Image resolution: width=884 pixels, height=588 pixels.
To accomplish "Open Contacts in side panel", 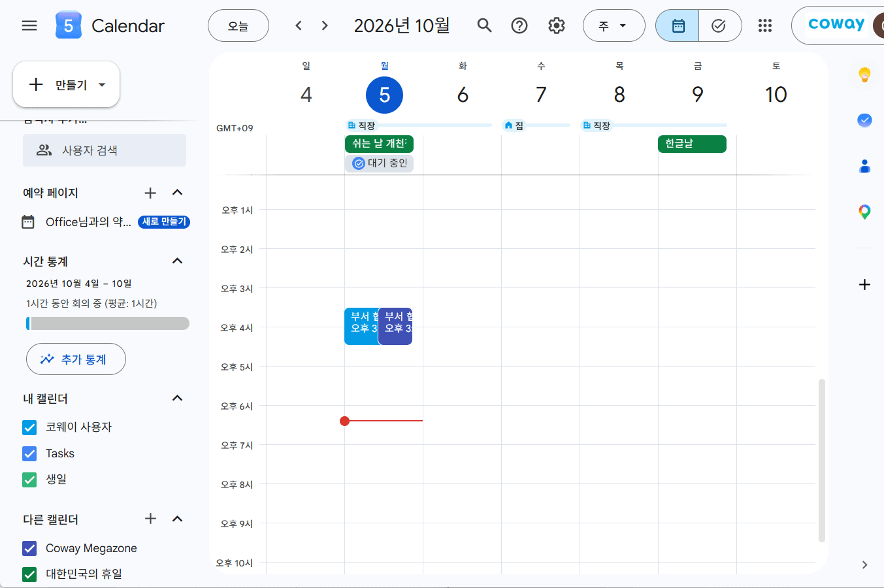I will 864,166.
